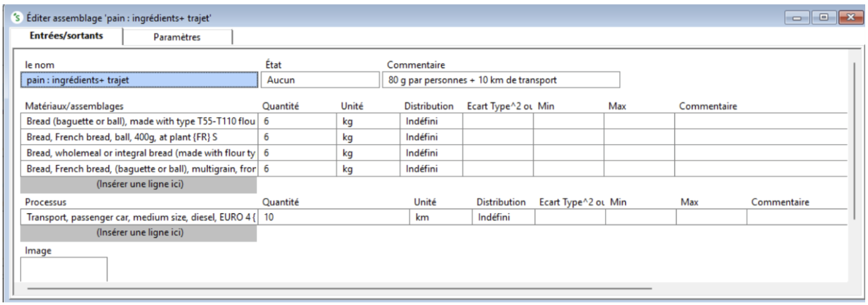868x305 pixels.
Task: Insert a line under Matériaux/assemblages
Action: pos(139,184)
